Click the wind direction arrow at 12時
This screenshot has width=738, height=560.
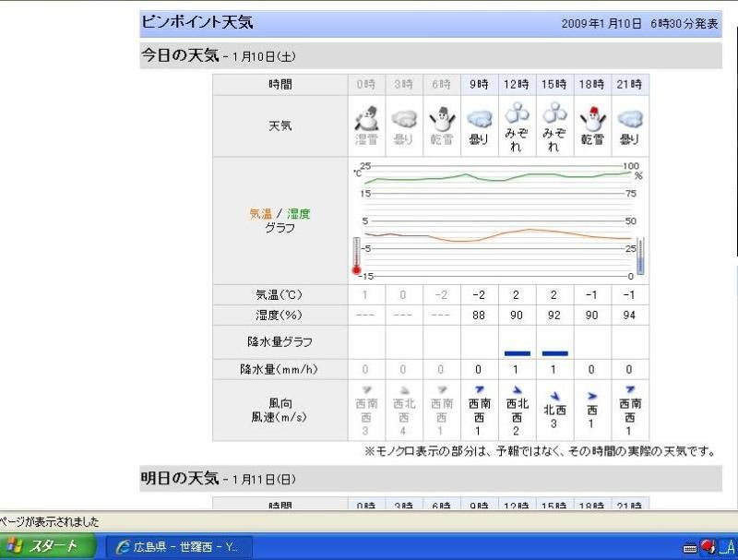(x=517, y=389)
